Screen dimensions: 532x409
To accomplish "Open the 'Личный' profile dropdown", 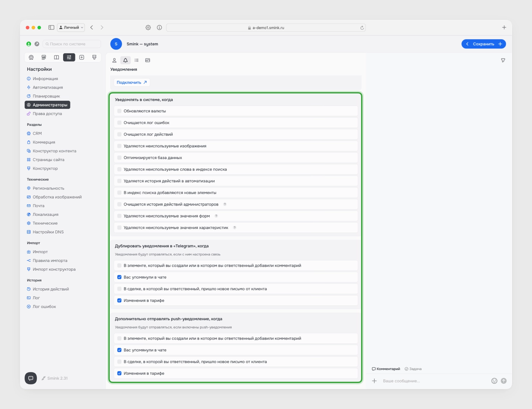I will click(71, 28).
